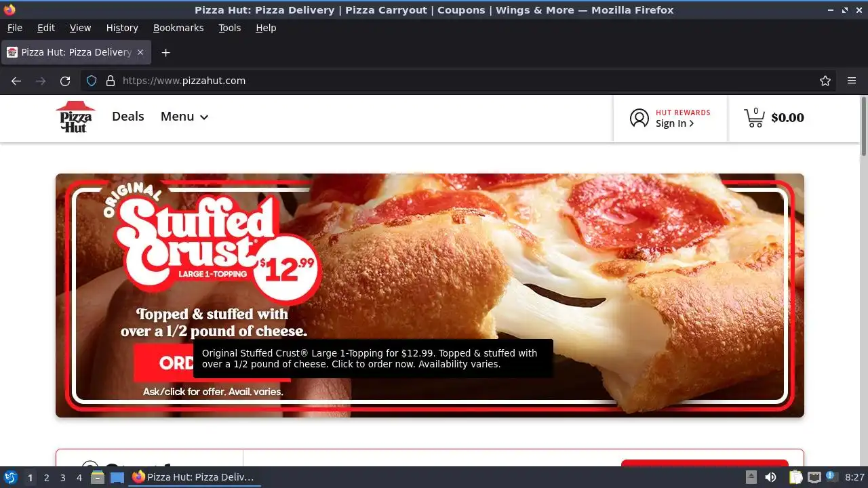868x488 pixels.
Task: Select the Pizza Hut: Pizza Delivery tab
Action: pyautogui.click(x=77, y=52)
